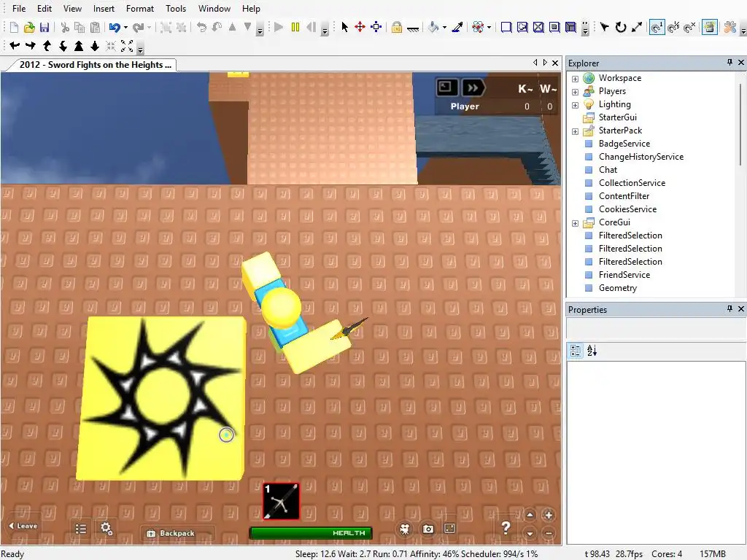Expand the Players tree node
The width and height of the screenshot is (747, 560).
point(575,92)
